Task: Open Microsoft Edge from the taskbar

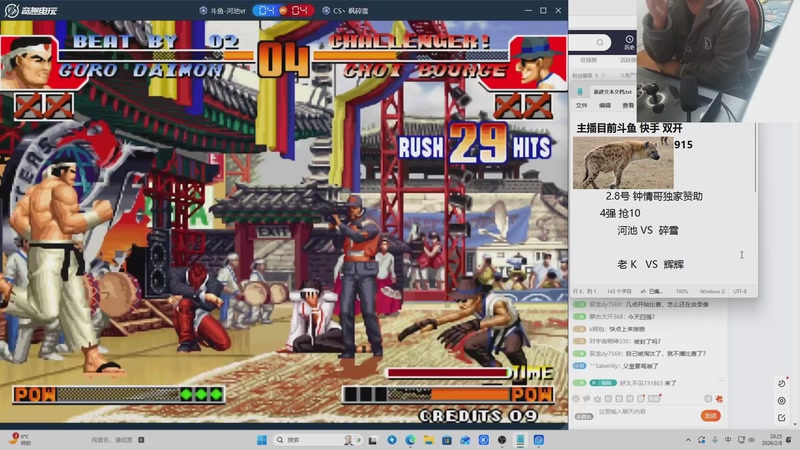Action: point(410,440)
